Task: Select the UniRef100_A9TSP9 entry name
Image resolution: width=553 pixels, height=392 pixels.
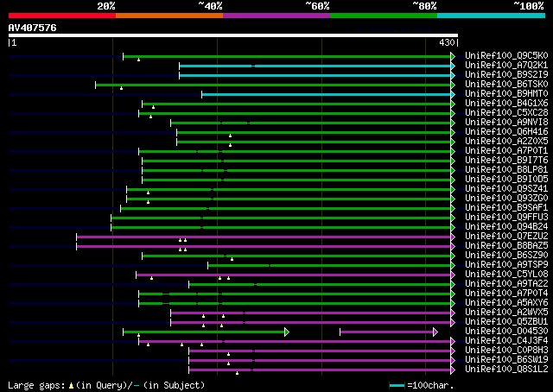Action: pos(506,265)
